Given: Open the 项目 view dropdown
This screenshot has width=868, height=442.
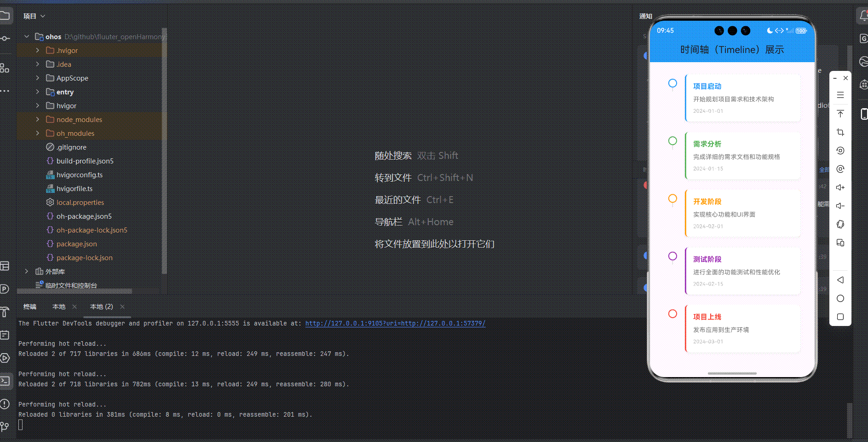Looking at the screenshot, I should [34, 16].
